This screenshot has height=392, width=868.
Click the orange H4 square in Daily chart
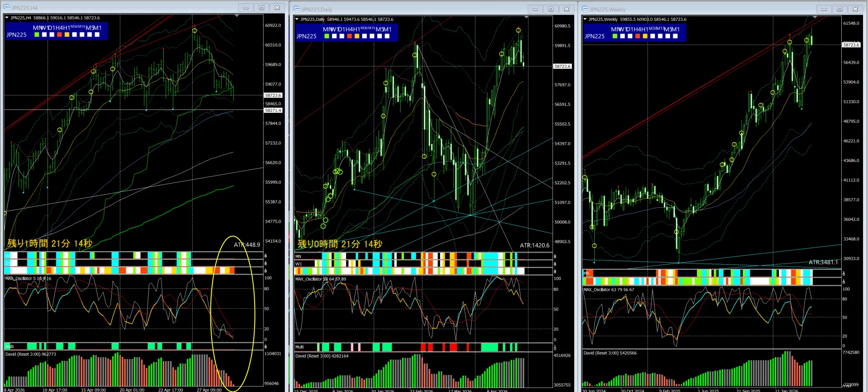pos(349,36)
